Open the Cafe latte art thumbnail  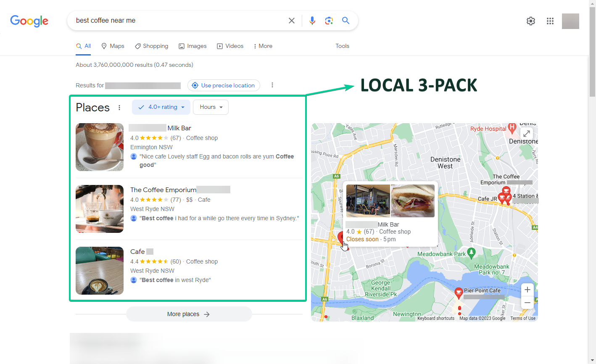(x=100, y=271)
